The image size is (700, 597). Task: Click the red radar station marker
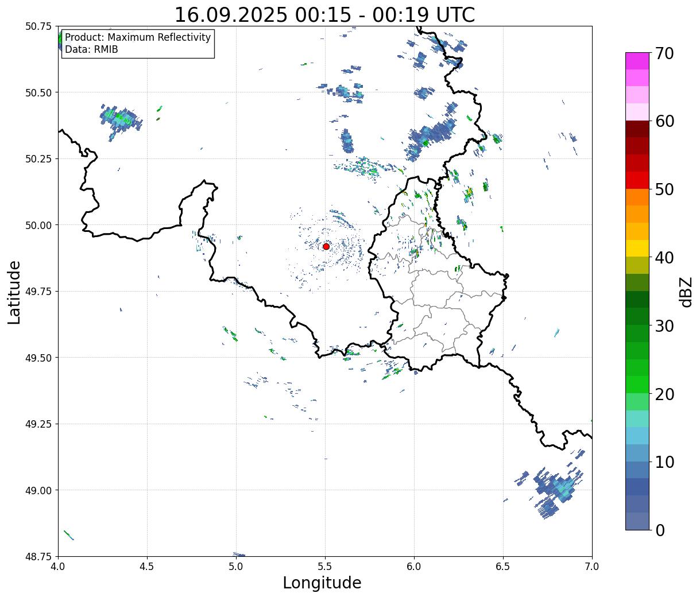click(326, 246)
